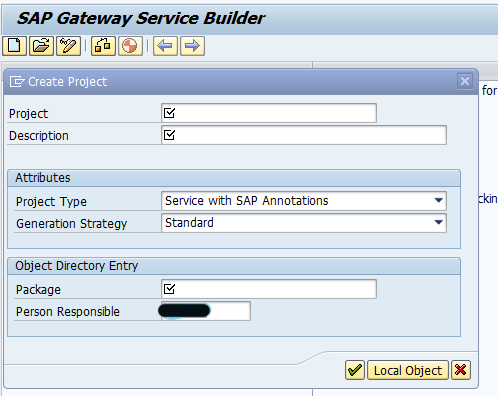The height and width of the screenshot is (396, 498).
Task: Click the Local Object button
Action: (x=408, y=370)
